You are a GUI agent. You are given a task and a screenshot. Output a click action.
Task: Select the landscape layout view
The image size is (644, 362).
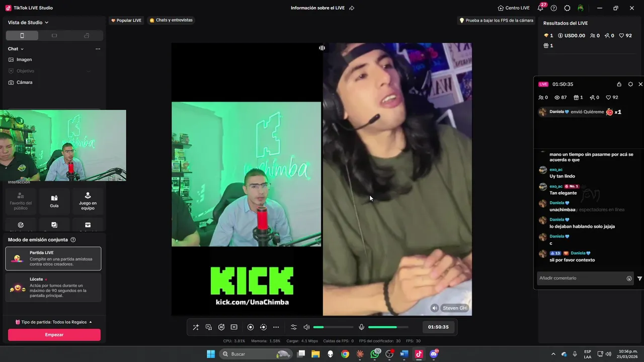point(54,36)
